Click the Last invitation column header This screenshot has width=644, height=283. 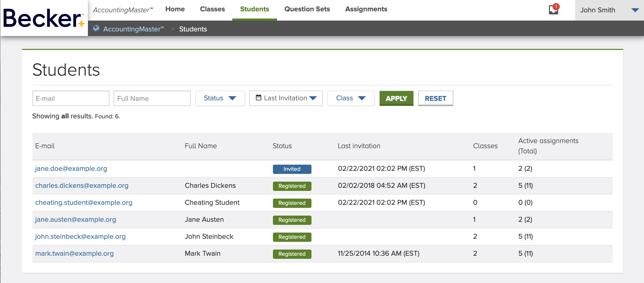[359, 146]
